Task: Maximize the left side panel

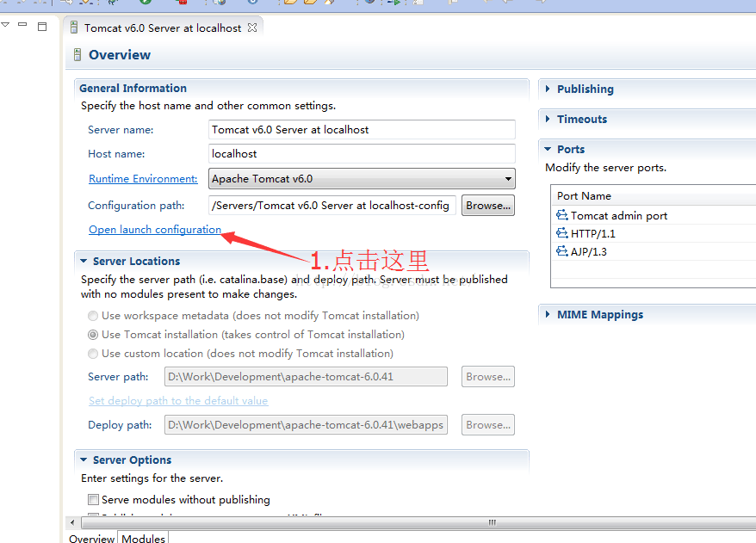Action: click(42, 27)
